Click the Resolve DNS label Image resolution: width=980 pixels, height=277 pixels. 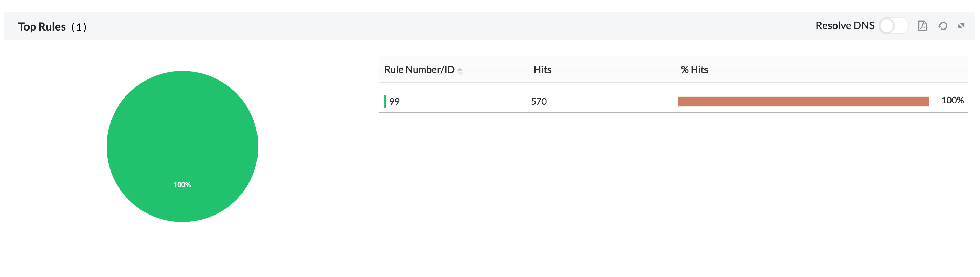(844, 26)
